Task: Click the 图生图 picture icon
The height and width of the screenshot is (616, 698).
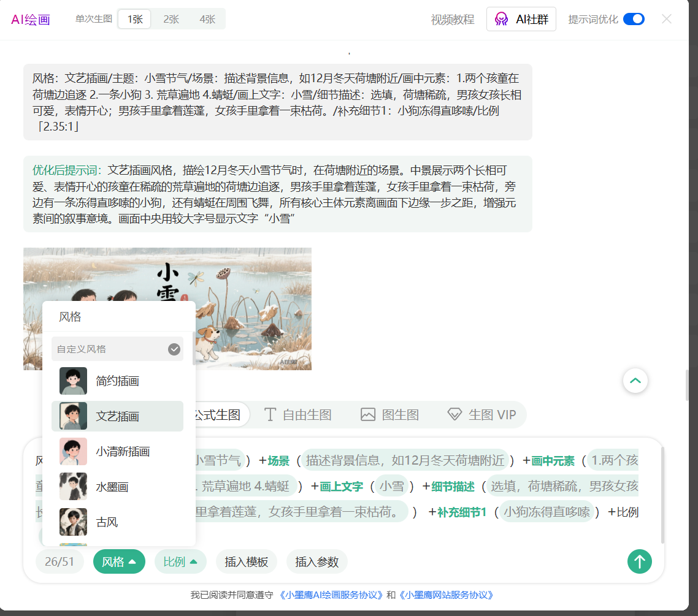Action: pyautogui.click(x=368, y=415)
